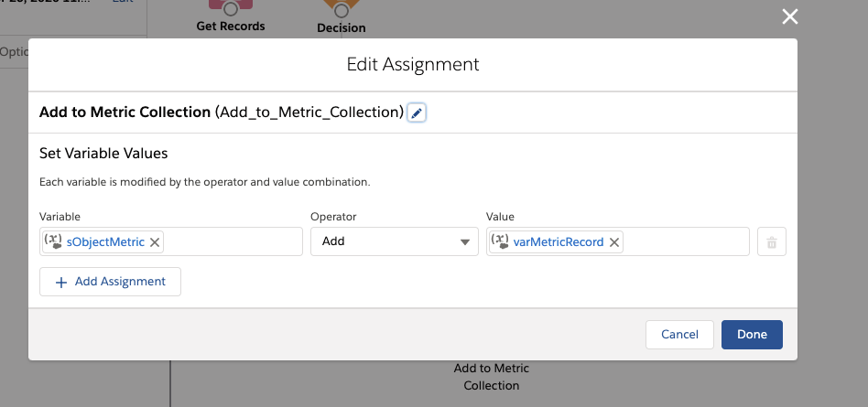Click the Add_to_Metric_Collection API name text
868x407 pixels.
309,112
